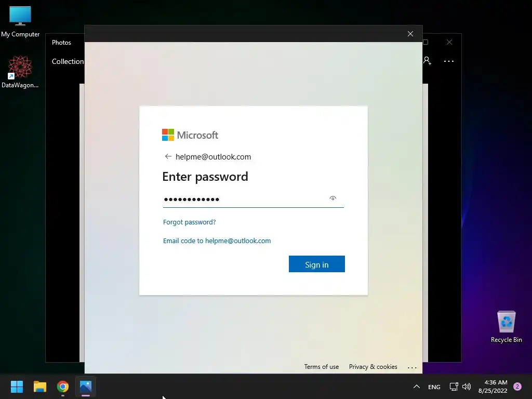532x399 pixels.
Task: Launch Google Chrome from the taskbar
Action: coord(63,387)
